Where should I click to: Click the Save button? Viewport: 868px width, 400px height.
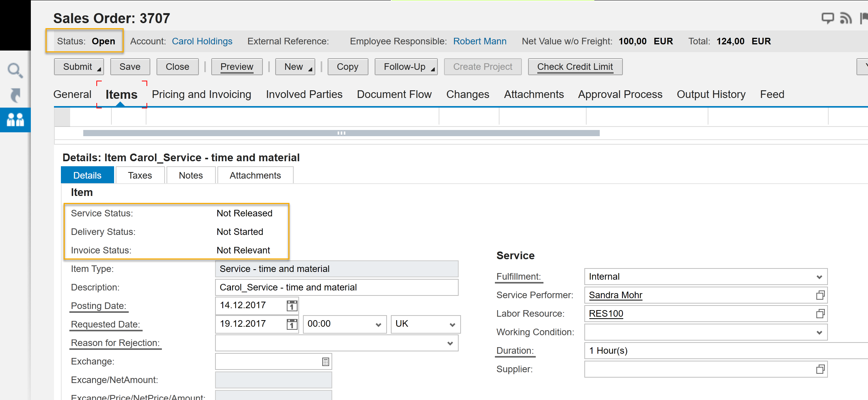tap(130, 67)
